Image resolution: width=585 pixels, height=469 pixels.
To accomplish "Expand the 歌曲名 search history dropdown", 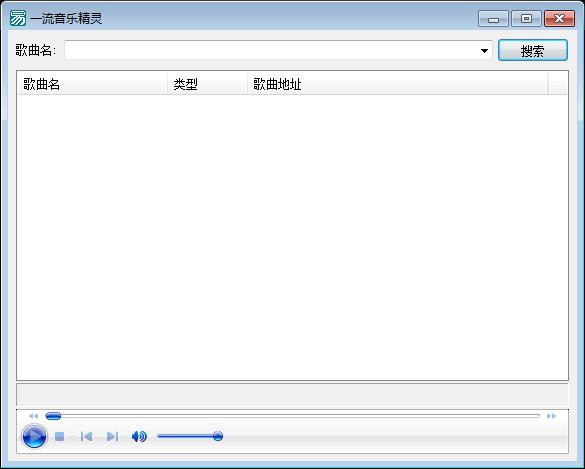I will click(484, 50).
